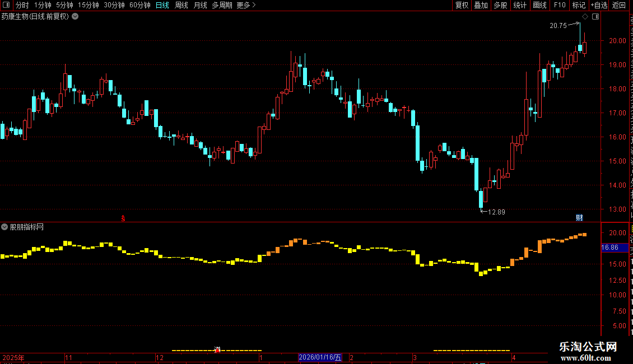Click 返回 to go back
The image size is (633, 364).
[619, 5]
